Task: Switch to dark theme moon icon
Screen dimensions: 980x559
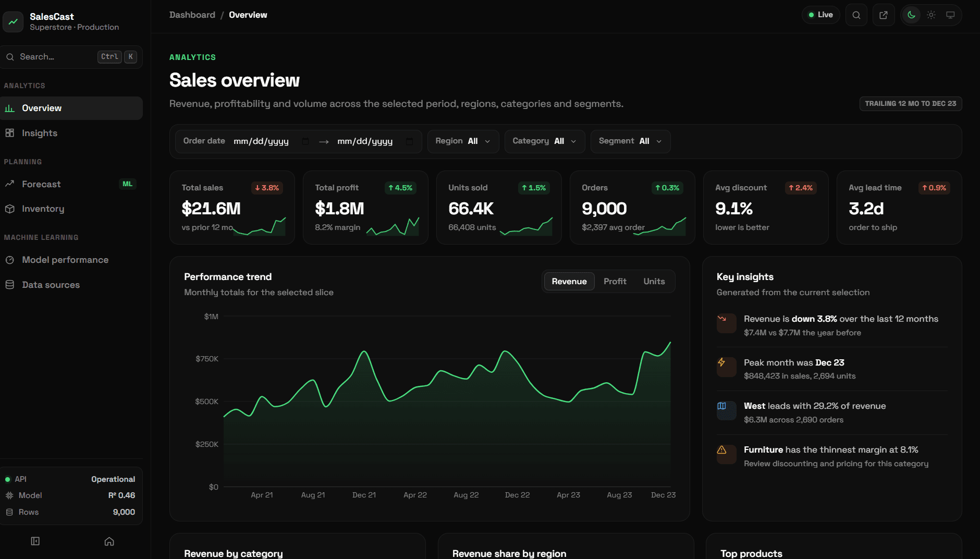Action: (x=911, y=15)
